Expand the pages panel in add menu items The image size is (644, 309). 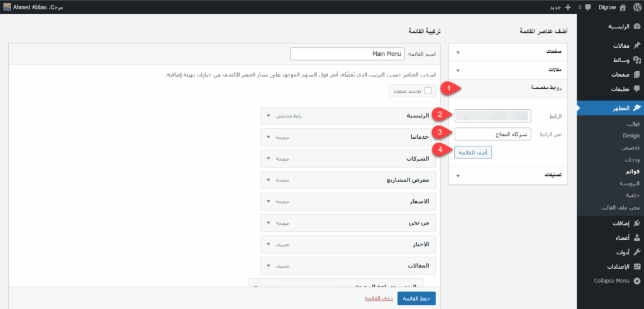click(458, 53)
